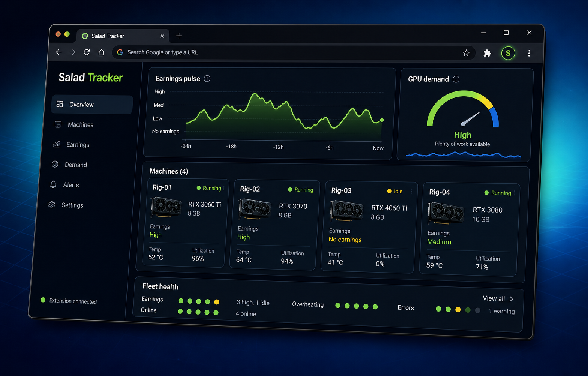The image size is (588, 376).
Task: Click the Overview dashboard icon
Action: pos(60,104)
